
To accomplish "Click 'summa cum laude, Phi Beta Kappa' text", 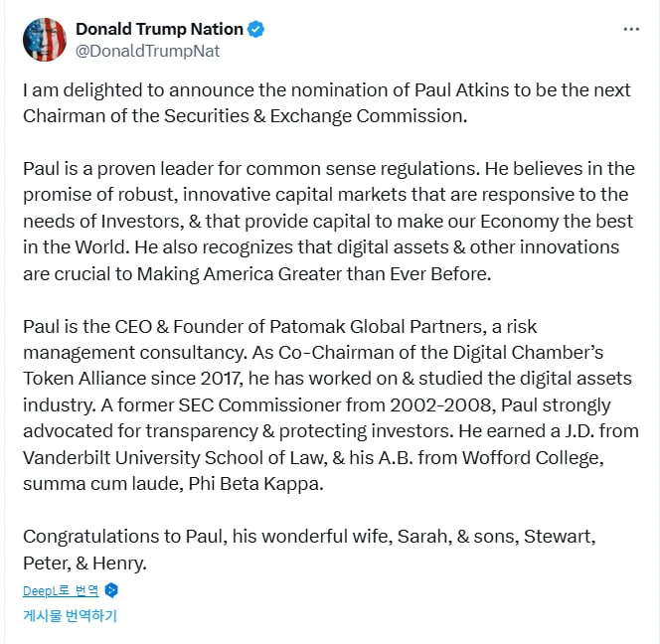I will point(173,484).
